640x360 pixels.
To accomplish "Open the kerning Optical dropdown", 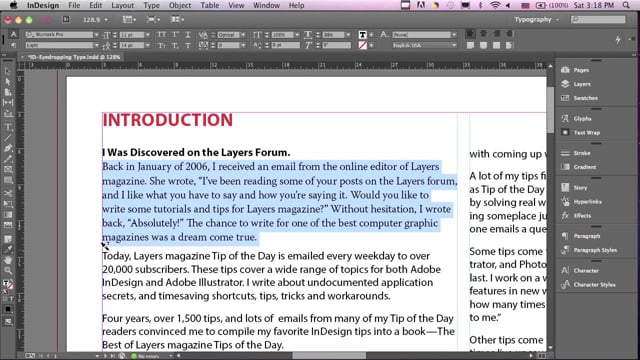I will point(243,35).
